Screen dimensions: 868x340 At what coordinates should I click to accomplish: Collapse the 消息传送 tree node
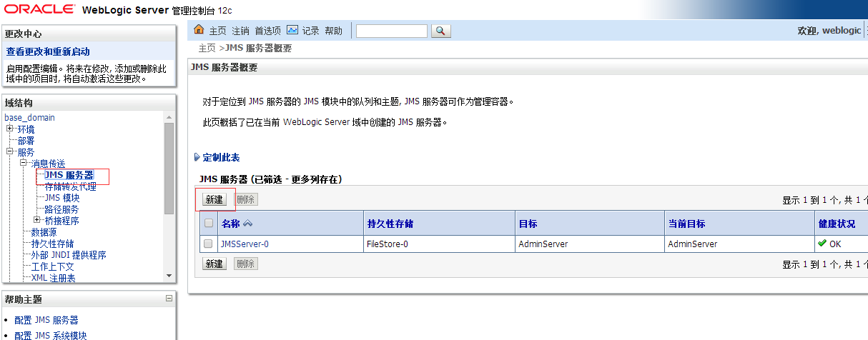coord(24,163)
